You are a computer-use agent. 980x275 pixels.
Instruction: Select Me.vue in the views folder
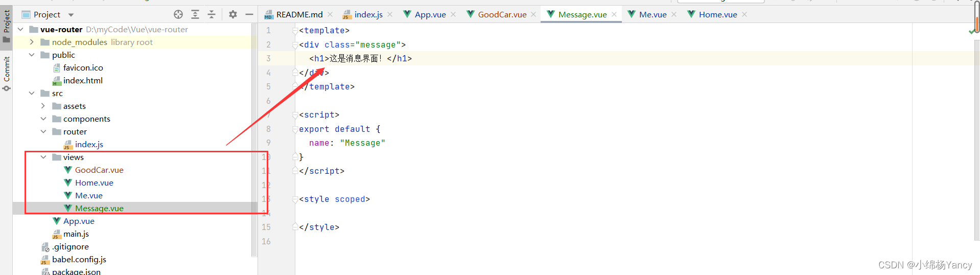point(88,195)
